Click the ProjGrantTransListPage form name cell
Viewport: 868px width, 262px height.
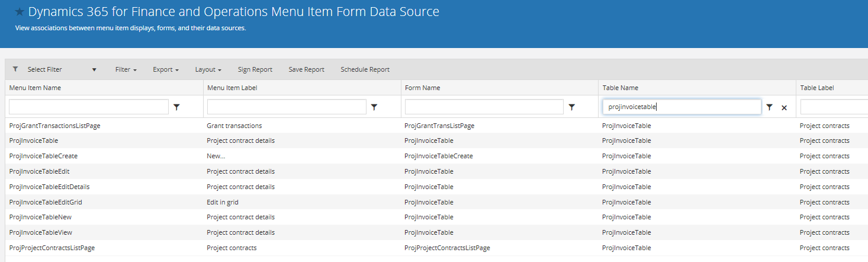point(439,126)
